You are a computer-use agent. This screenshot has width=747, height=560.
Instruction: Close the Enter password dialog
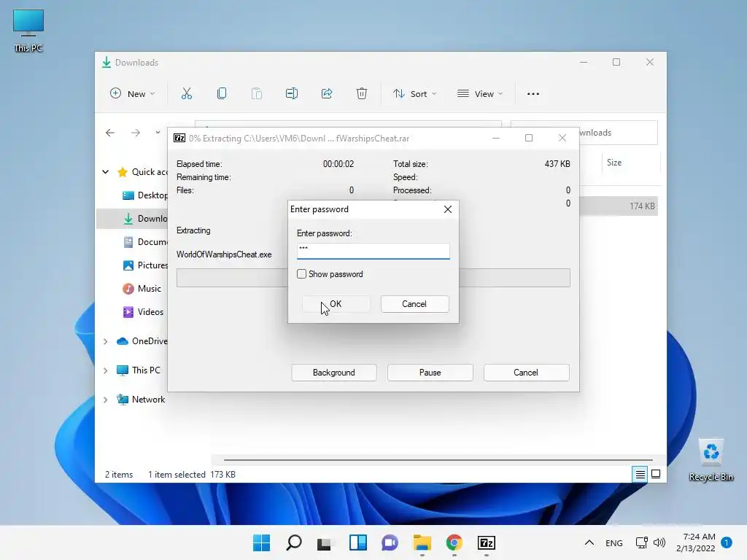[448, 209]
